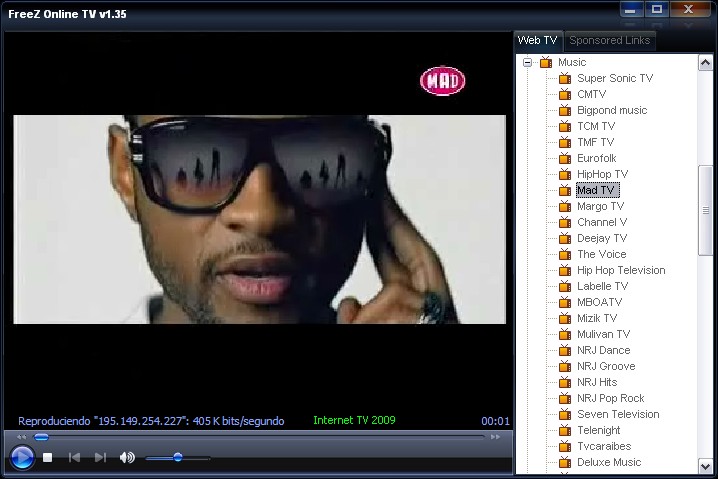718x479 pixels.
Task: Click the TV icon beside NRJ Pop Rock
Action: (565, 398)
